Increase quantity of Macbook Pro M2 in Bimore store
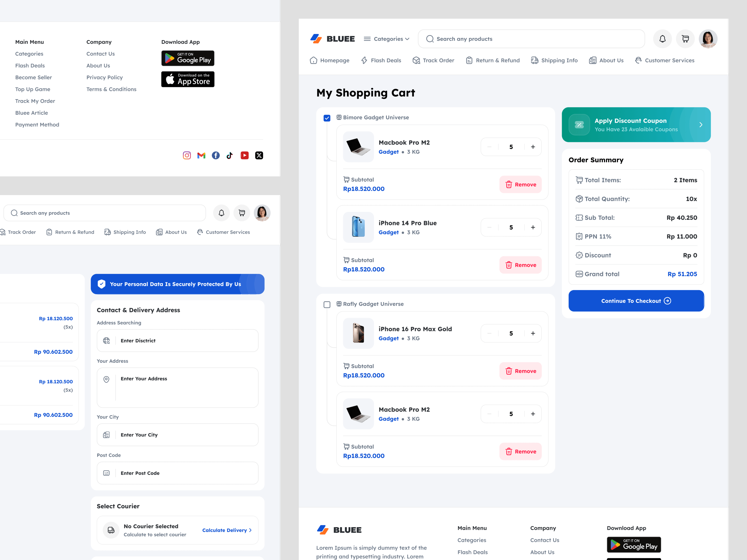 tap(533, 147)
